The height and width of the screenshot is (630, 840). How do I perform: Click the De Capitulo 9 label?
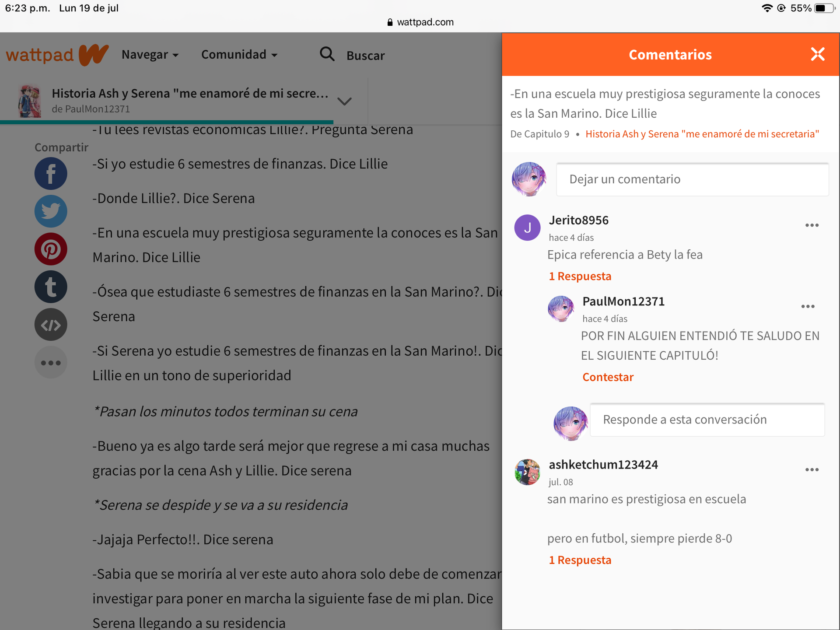pos(540,134)
